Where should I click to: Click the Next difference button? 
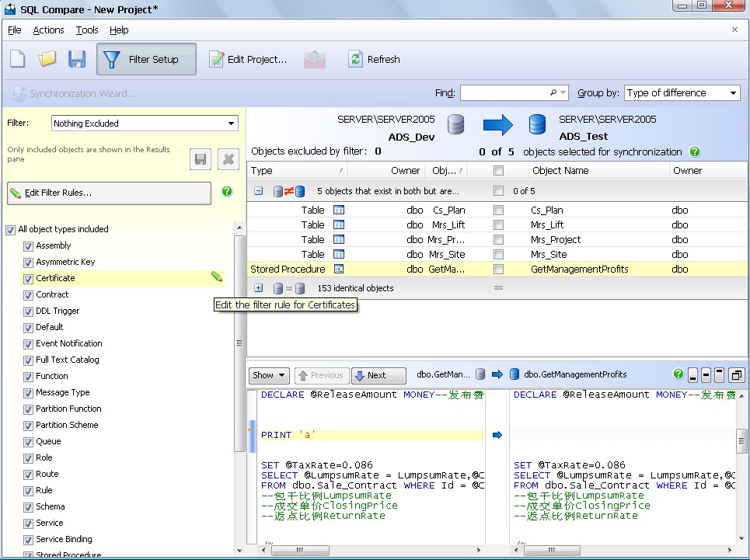pyautogui.click(x=378, y=375)
